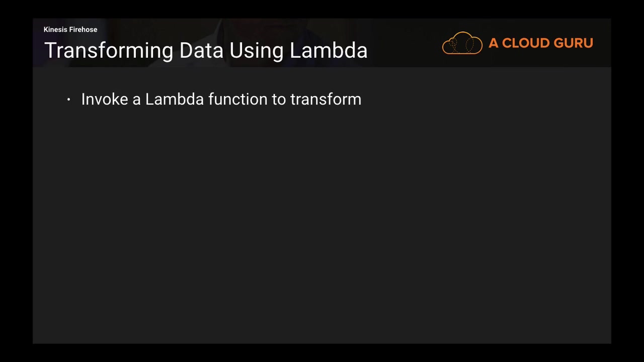Click the word "Using" in the slide title
This screenshot has width=644, height=362.
[x=257, y=51]
